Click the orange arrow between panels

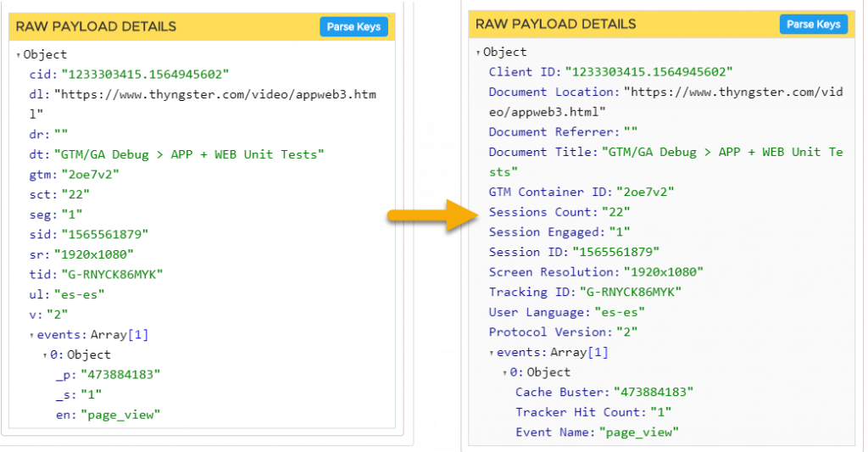click(433, 215)
